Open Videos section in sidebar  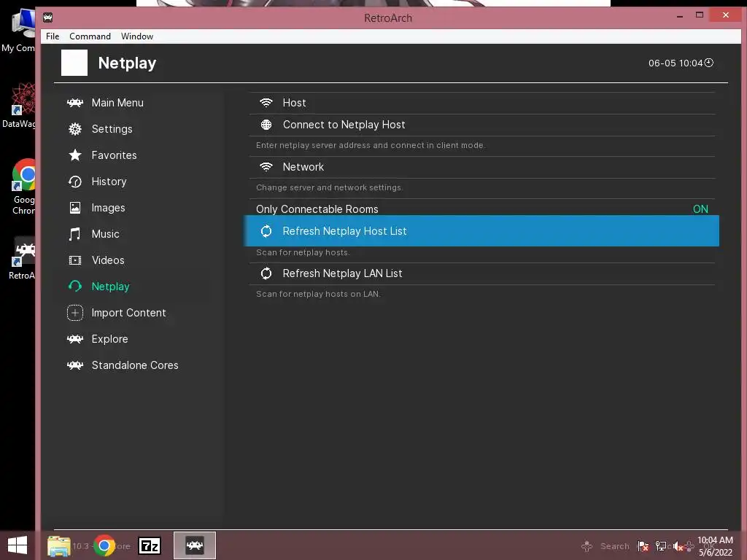(108, 260)
